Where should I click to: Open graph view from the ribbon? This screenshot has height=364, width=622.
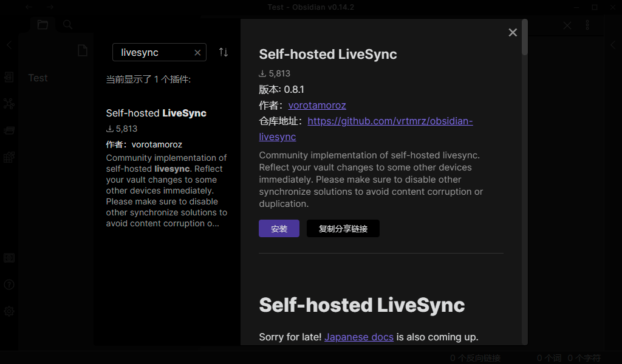9,104
